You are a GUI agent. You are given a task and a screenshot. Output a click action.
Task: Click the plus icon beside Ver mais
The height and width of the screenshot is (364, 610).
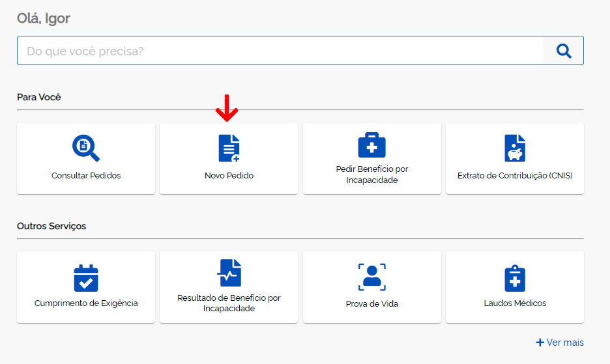click(x=540, y=343)
